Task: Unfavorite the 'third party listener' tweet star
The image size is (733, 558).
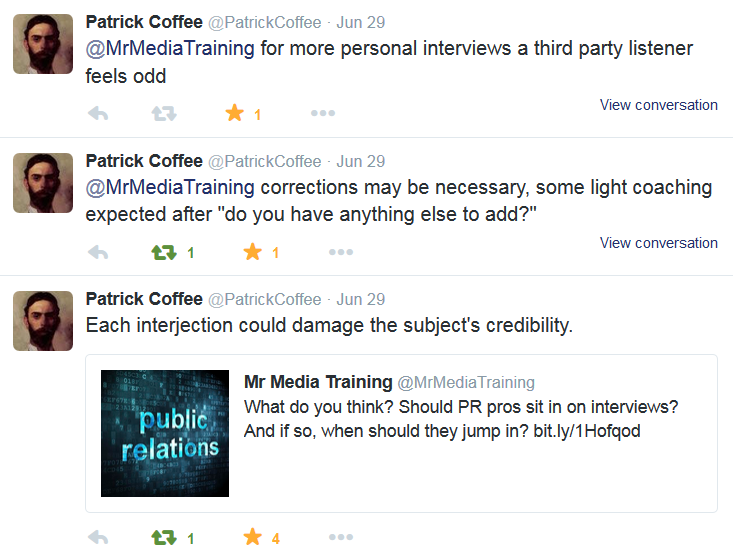Action: click(235, 113)
